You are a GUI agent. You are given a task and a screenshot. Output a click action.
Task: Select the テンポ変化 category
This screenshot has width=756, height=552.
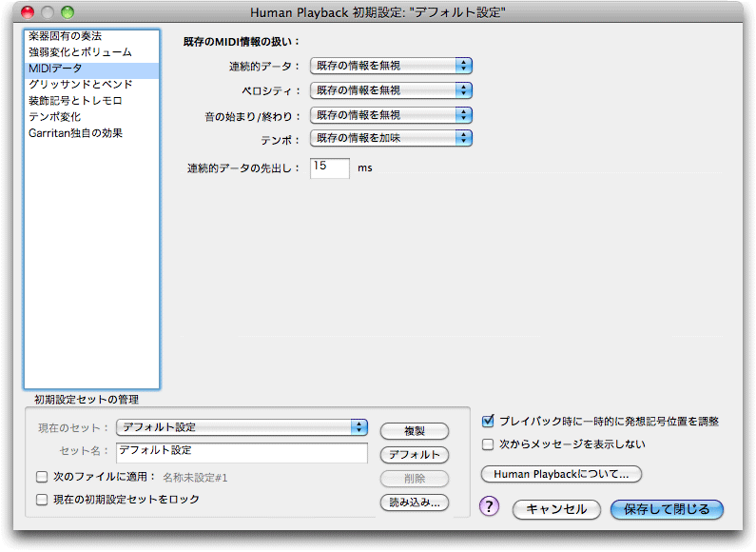[x=91, y=117]
